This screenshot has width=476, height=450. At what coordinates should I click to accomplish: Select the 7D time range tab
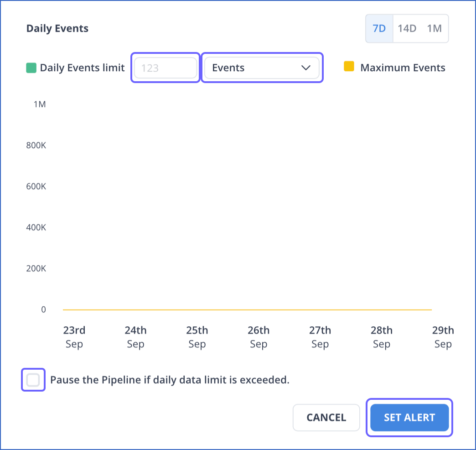pyautogui.click(x=379, y=28)
